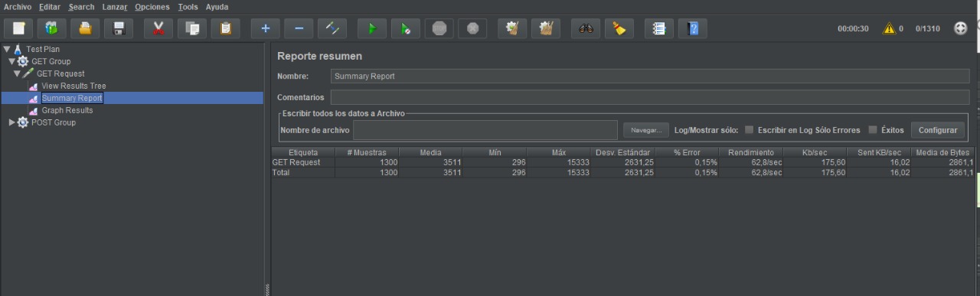The height and width of the screenshot is (296, 980).
Task: Start the test with green play icon
Action: click(372, 28)
